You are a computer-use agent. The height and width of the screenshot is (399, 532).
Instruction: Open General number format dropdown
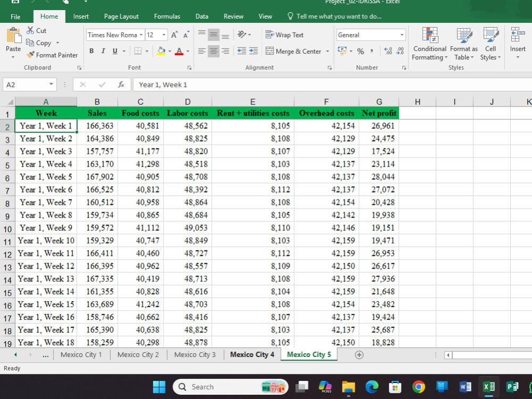click(402, 35)
